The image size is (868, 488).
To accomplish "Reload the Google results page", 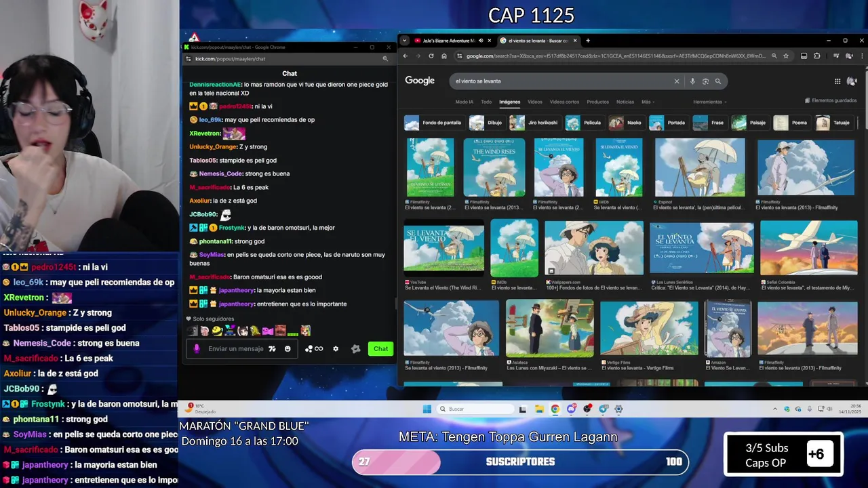I will click(431, 56).
